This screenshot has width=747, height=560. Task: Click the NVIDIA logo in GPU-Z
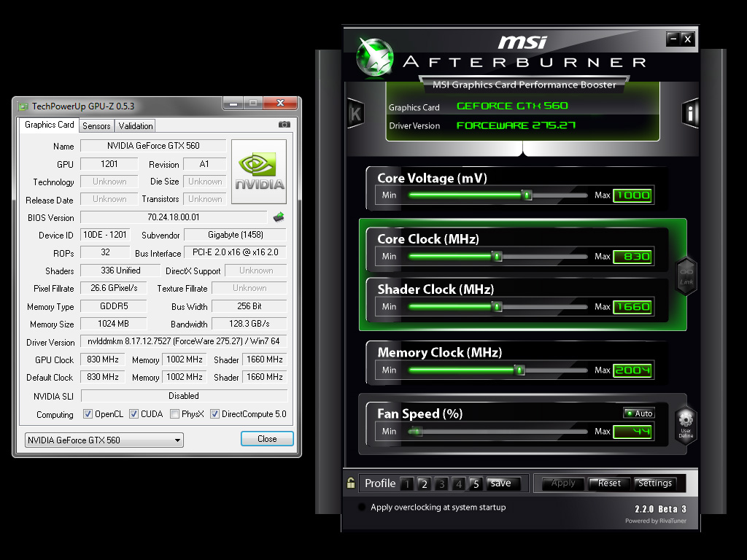pos(259,171)
